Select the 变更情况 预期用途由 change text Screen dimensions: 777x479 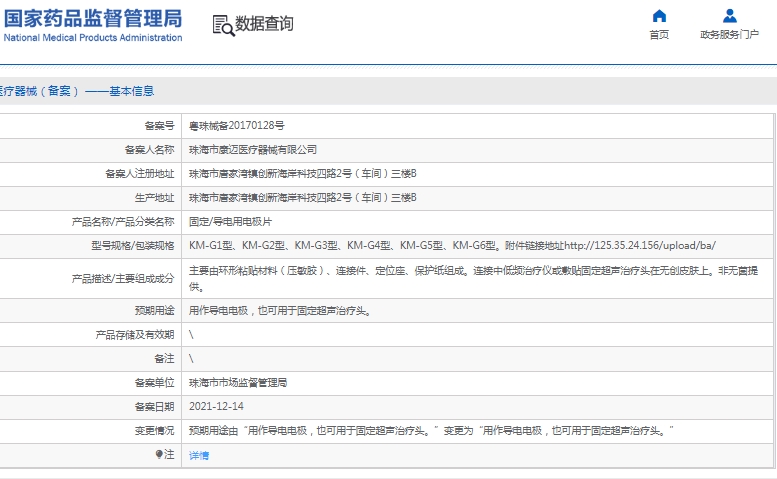(431, 431)
